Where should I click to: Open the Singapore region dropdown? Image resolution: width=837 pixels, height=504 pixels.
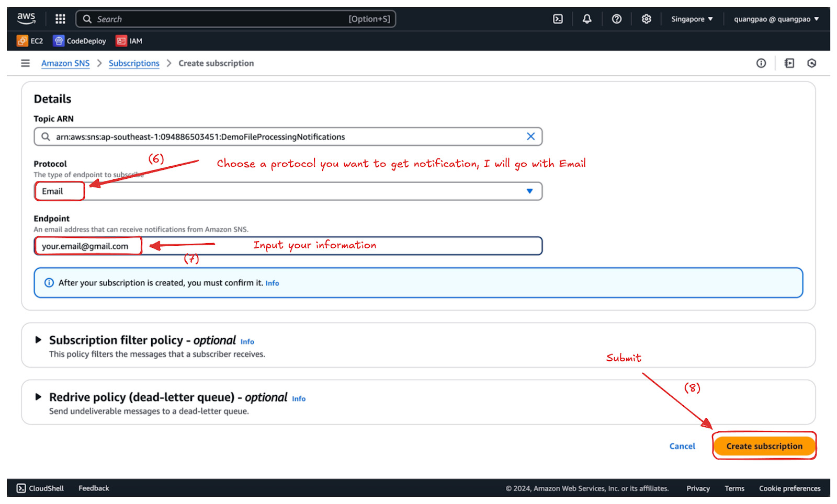(692, 19)
